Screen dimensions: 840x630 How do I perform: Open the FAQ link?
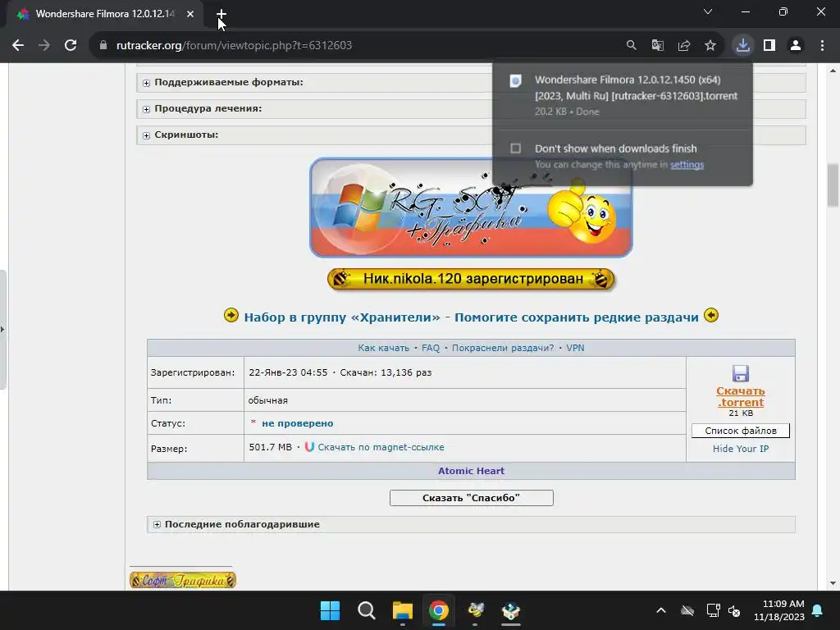pyautogui.click(x=431, y=348)
